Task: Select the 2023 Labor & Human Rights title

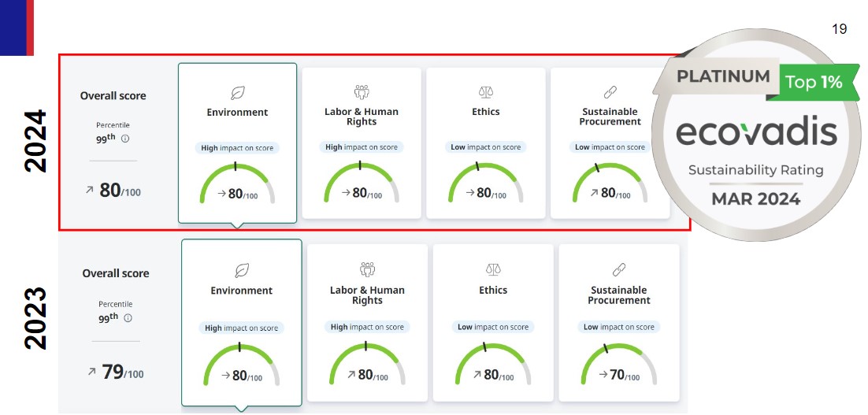Action: [367, 295]
